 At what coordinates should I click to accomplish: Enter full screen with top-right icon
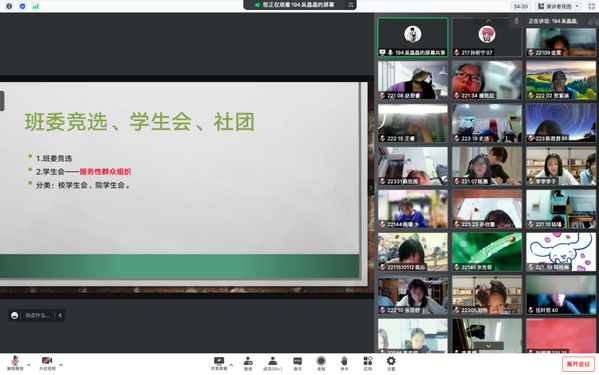[591, 6]
